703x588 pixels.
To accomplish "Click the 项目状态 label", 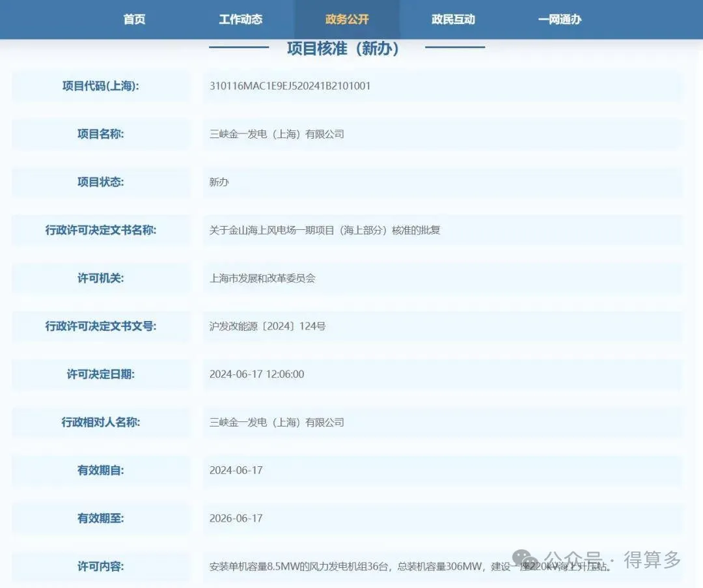I will click(100, 182).
